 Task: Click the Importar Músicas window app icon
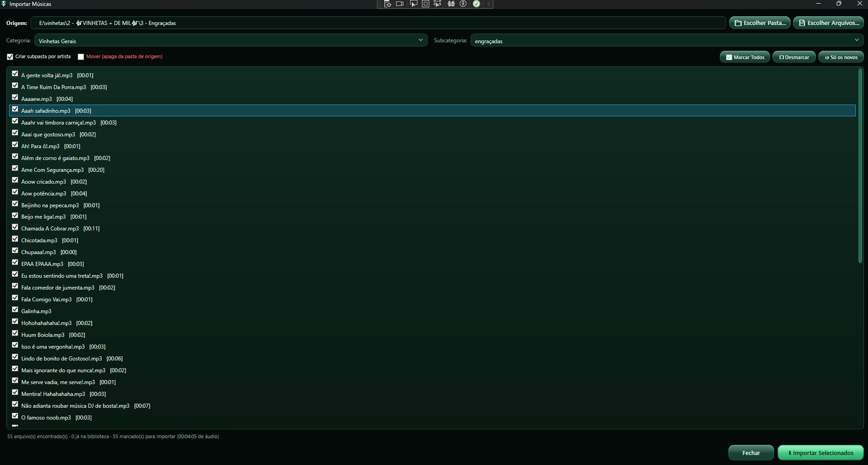coord(4,4)
